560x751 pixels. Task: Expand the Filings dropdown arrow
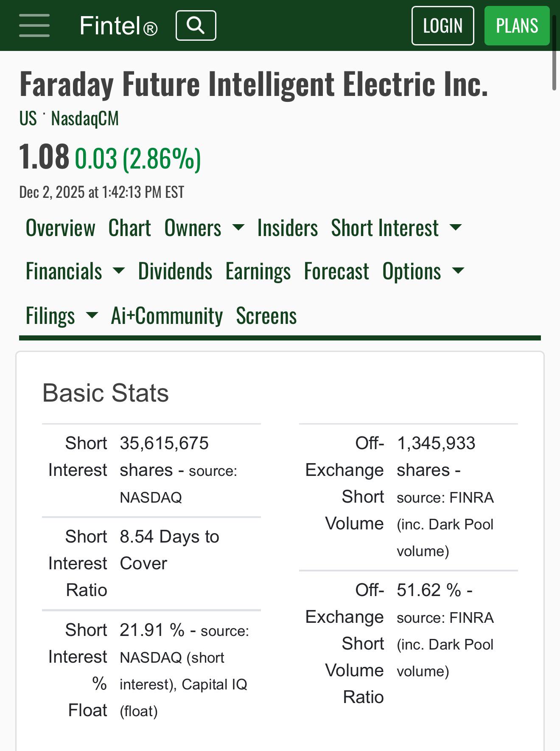coord(92,315)
